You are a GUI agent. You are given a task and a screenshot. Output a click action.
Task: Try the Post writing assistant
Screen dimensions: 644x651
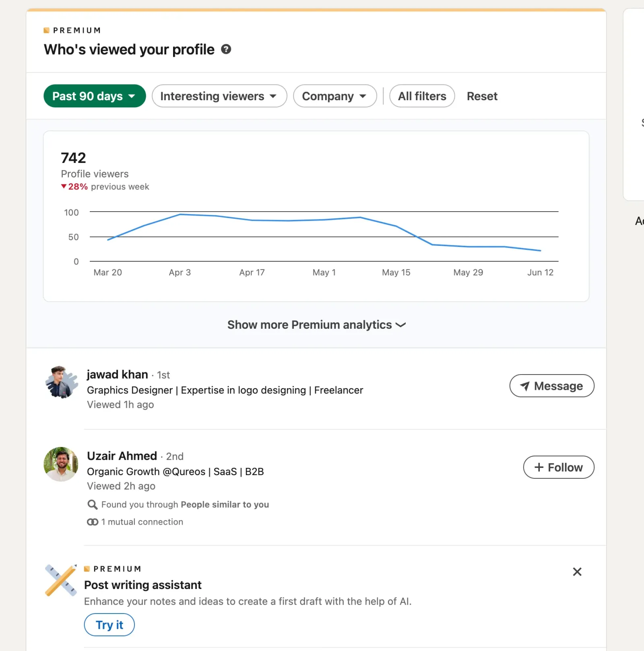coord(109,624)
